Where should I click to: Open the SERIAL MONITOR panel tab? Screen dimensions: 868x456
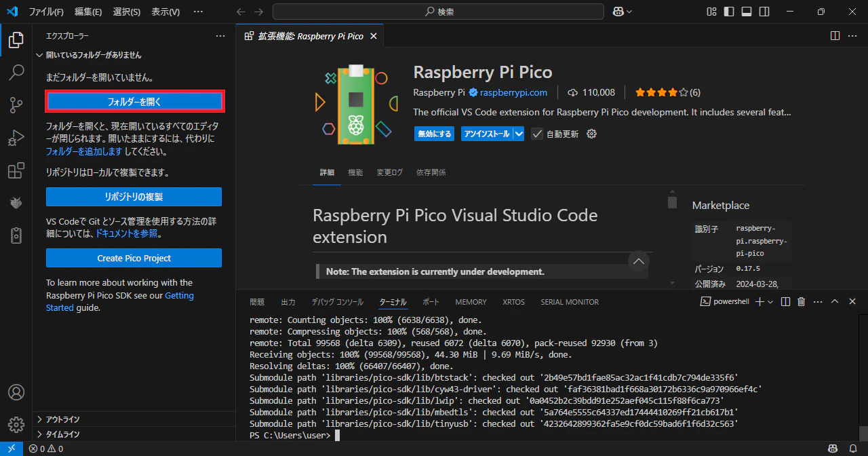pos(570,302)
